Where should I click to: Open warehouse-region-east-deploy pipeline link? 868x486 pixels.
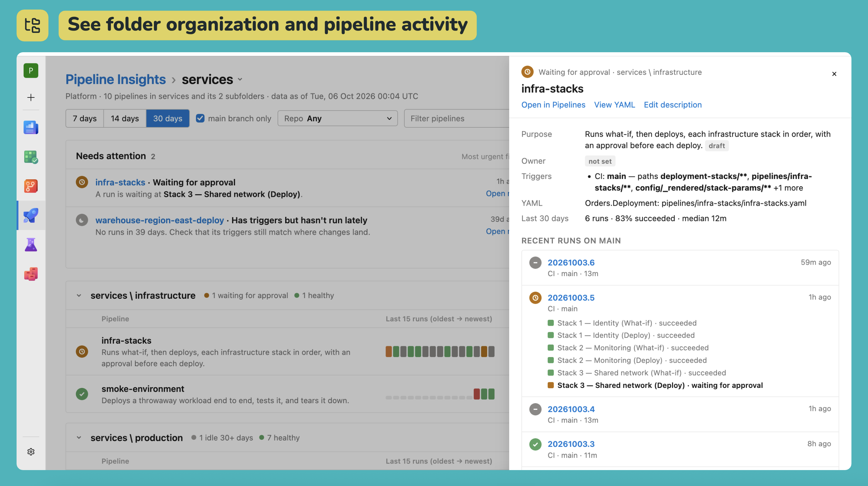click(159, 220)
